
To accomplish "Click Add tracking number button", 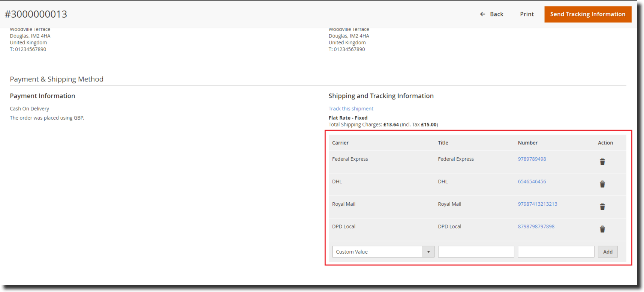I will (x=607, y=252).
